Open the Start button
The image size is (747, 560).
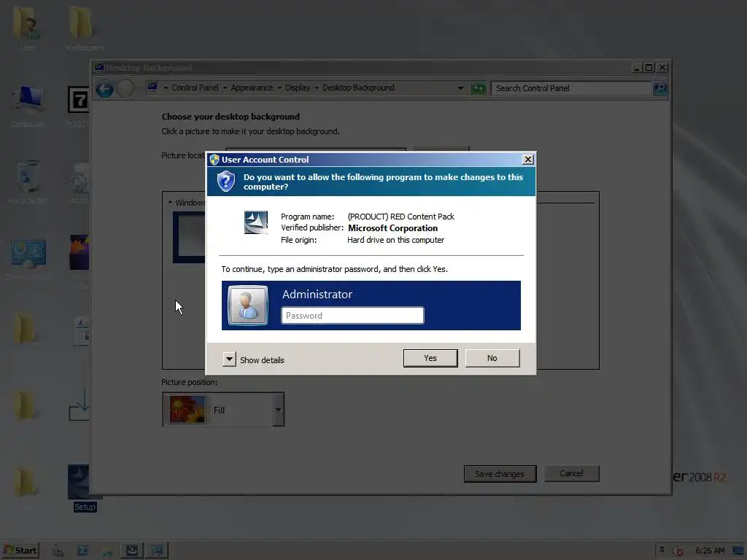[x=20, y=551]
